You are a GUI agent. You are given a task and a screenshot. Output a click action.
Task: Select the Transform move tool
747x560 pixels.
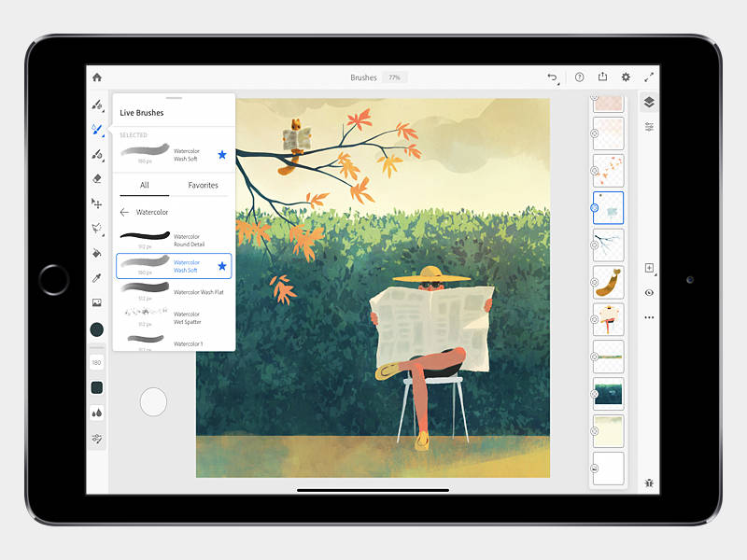coord(96,203)
